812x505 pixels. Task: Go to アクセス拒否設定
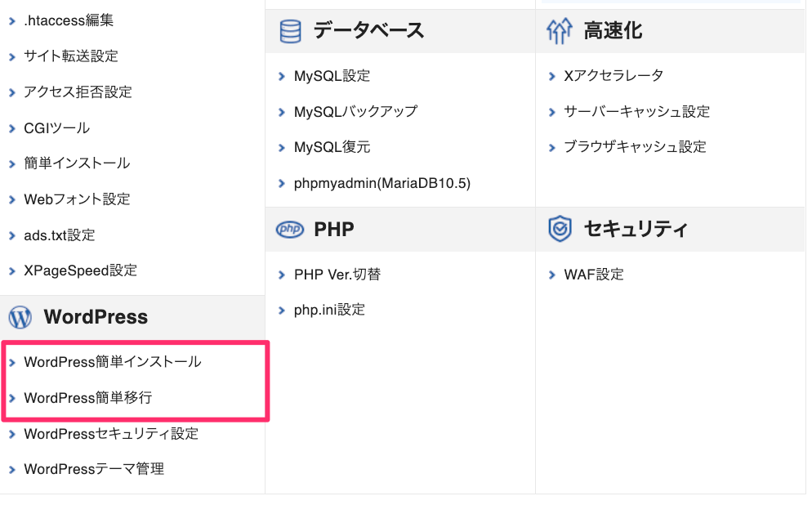[x=78, y=92]
